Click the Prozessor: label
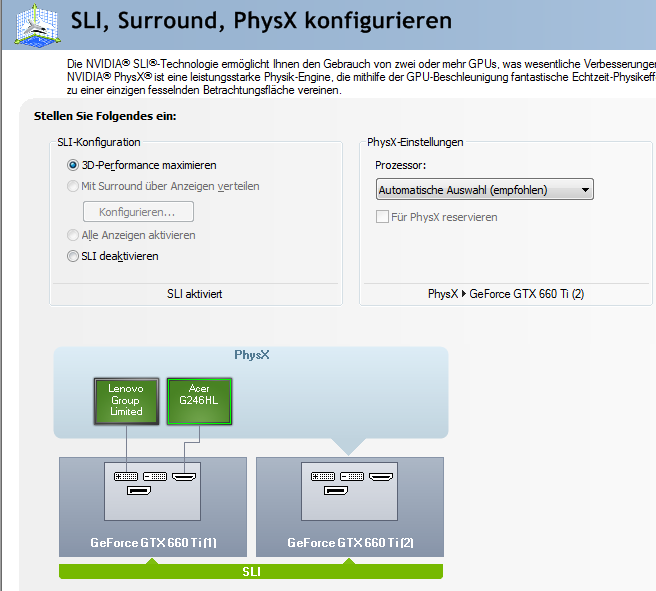This screenshot has width=656, height=591. pyautogui.click(x=400, y=165)
